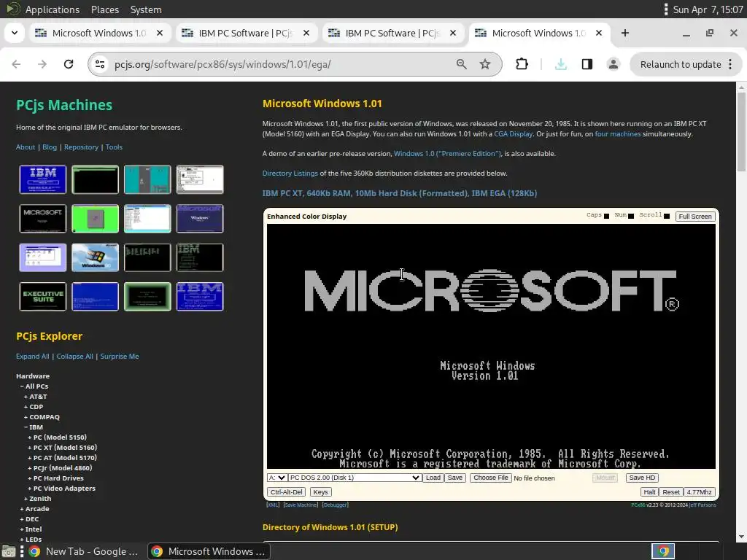The height and width of the screenshot is (560, 747).
Task: Open the Repository link
Action: (x=81, y=147)
